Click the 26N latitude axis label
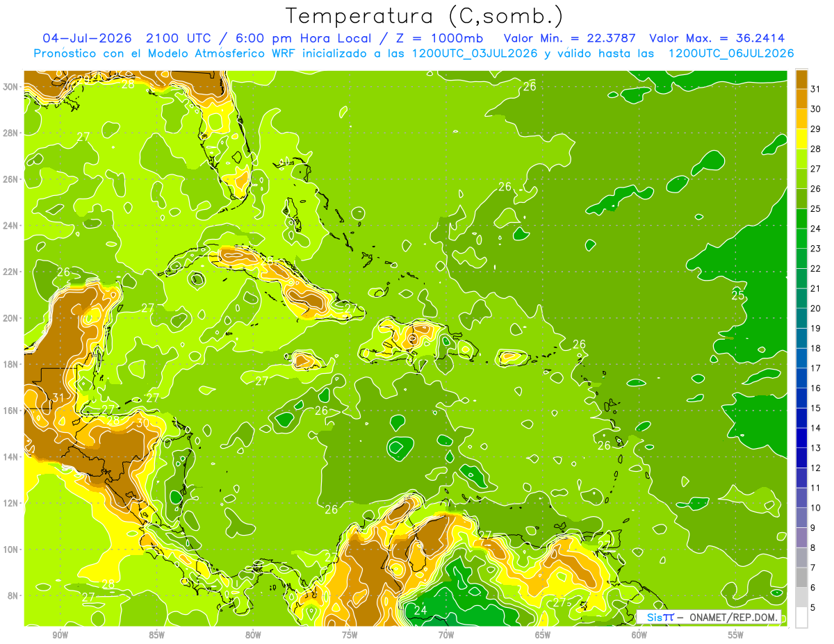Screen dimensions: 834x644 (x=10, y=179)
